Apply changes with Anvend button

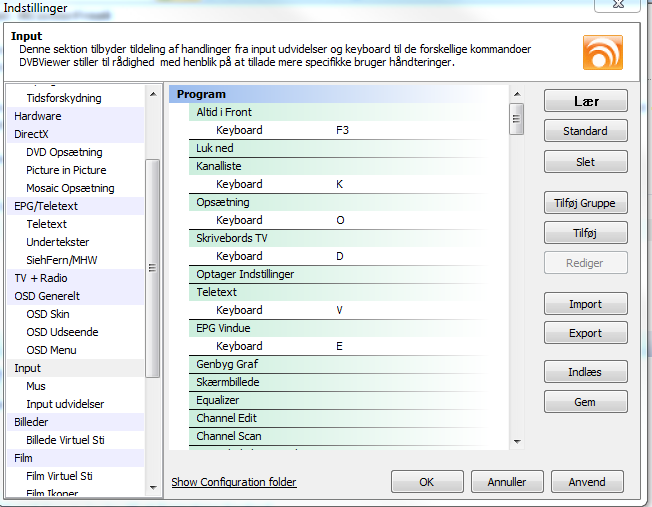pyautogui.click(x=587, y=482)
